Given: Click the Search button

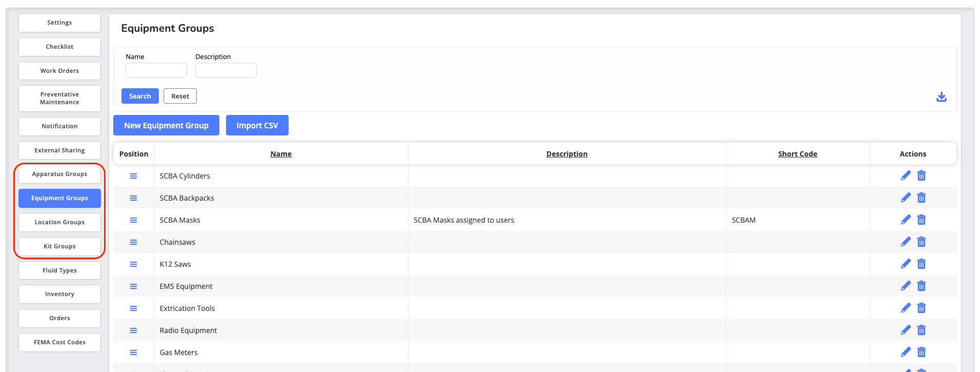Looking at the screenshot, I should (x=140, y=96).
